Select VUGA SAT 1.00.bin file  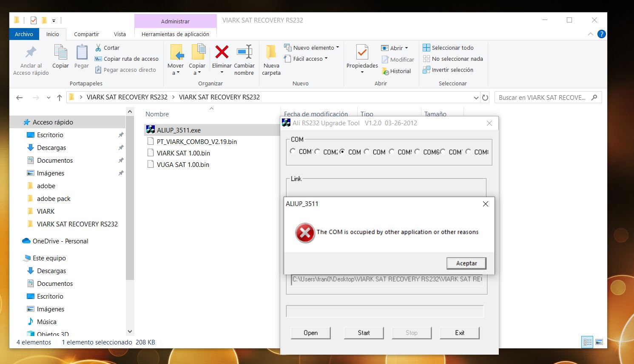tap(183, 164)
